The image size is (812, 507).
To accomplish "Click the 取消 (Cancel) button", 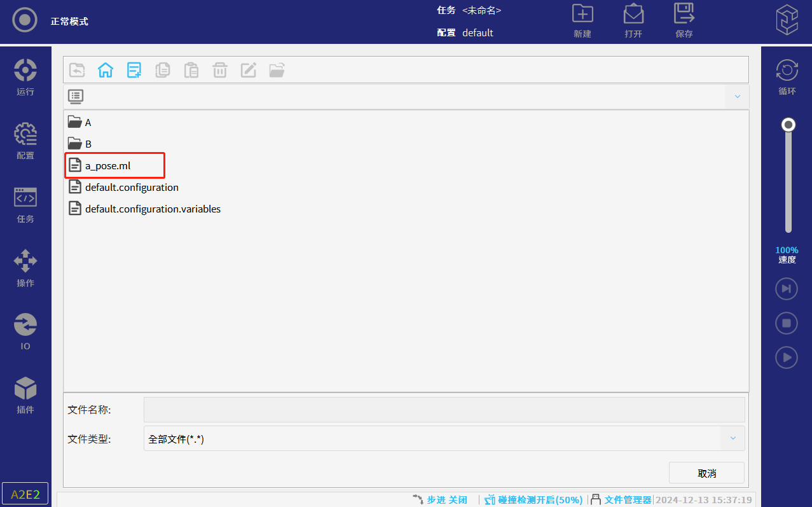I will 706,473.
